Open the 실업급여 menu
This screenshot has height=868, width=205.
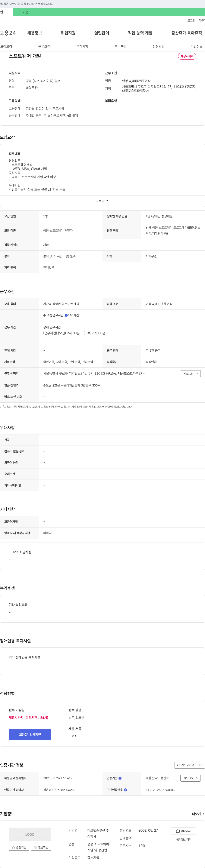click(x=102, y=33)
